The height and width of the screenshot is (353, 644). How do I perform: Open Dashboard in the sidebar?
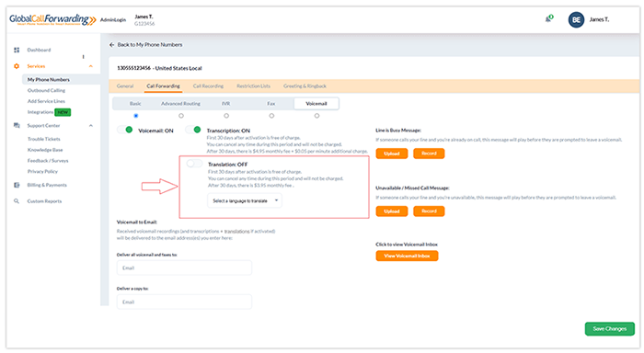(x=39, y=50)
